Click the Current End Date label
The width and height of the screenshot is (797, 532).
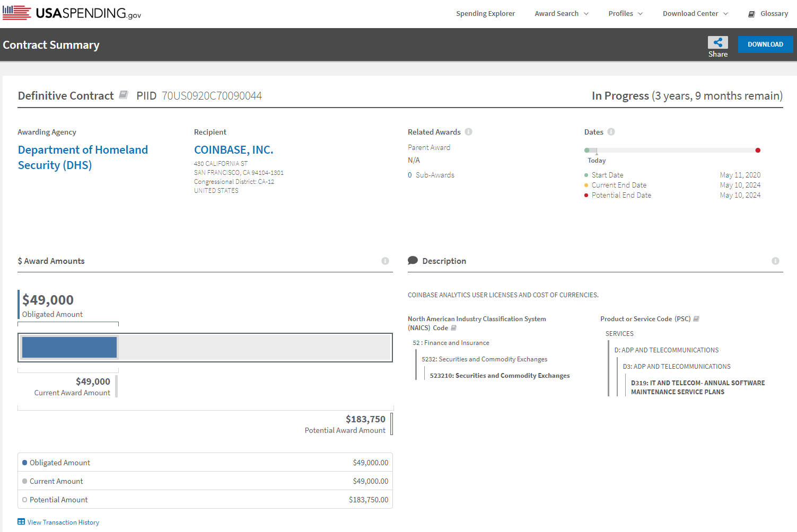click(x=619, y=185)
